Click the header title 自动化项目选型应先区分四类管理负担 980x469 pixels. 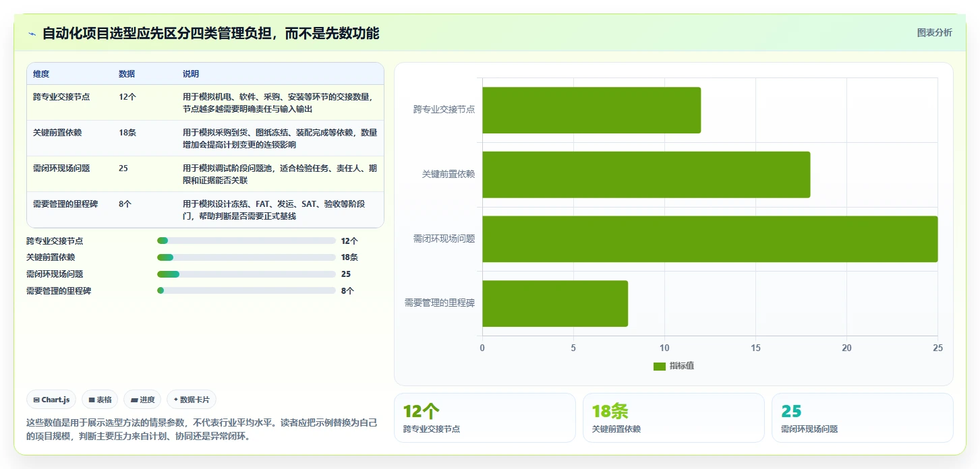click(x=210, y=33)
